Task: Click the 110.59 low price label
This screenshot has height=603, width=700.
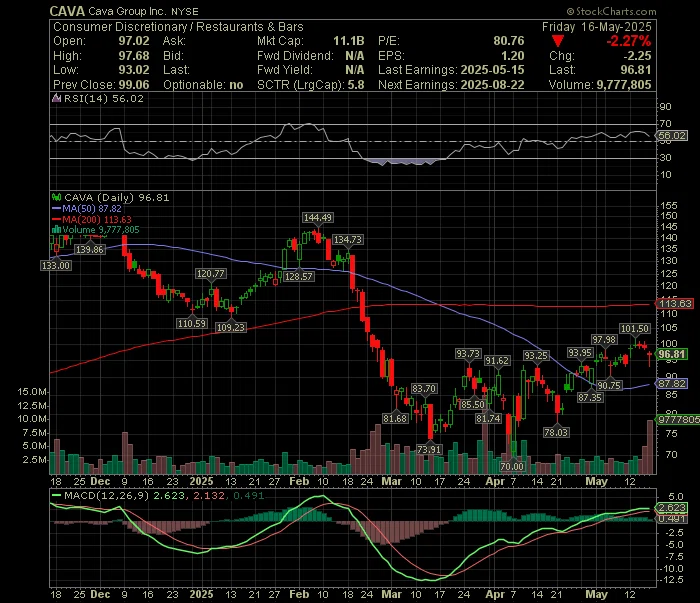Action: click(x=192, y=324)
